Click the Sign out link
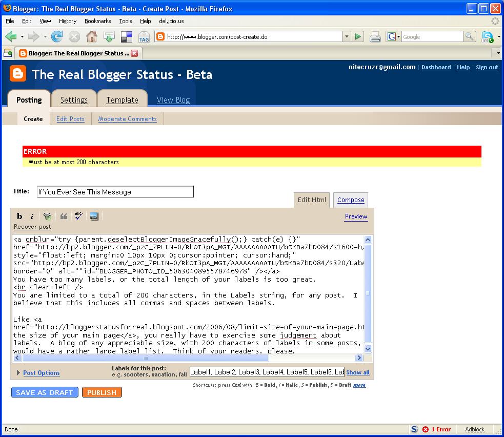 pos(487,67)
